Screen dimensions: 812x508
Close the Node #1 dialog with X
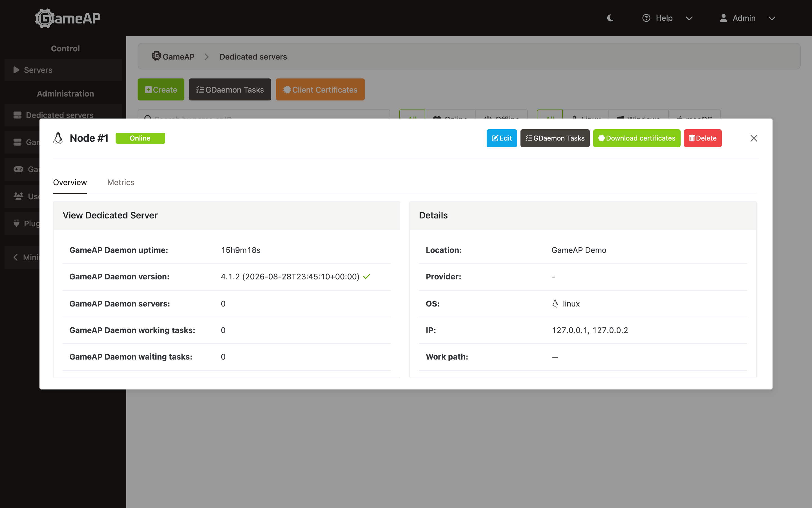click(x=754, y=138)
